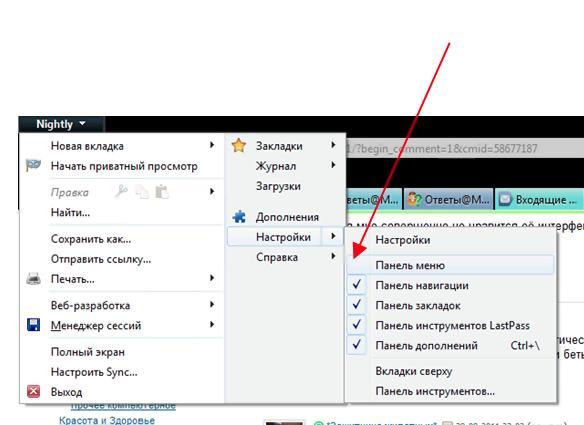Expand the Новая вкладка submenu arrow
The width and height of the screenshot is (584, 425).
(x=212, y=145)
